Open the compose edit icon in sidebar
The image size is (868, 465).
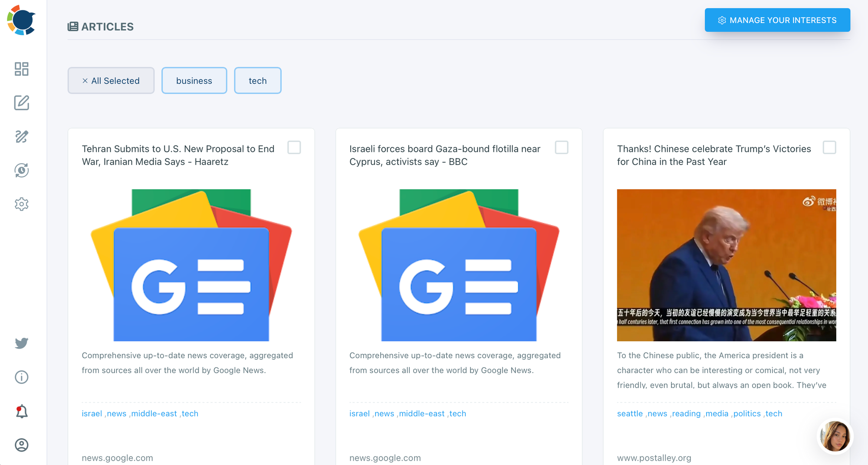click(x=22, y=103)
